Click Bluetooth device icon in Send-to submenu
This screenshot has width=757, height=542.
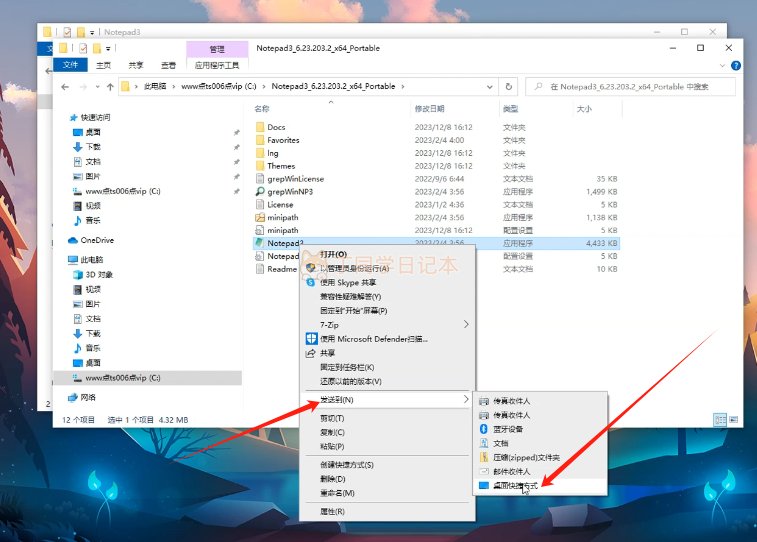point(484,429)
